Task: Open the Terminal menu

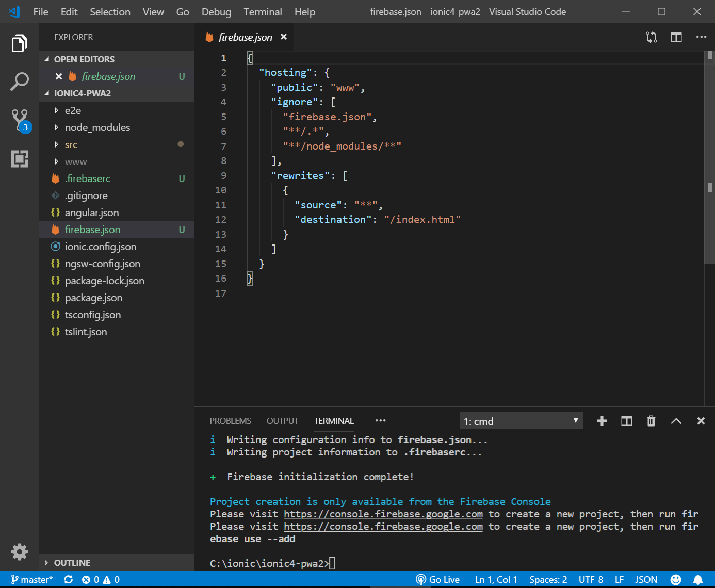Action: 263,12
